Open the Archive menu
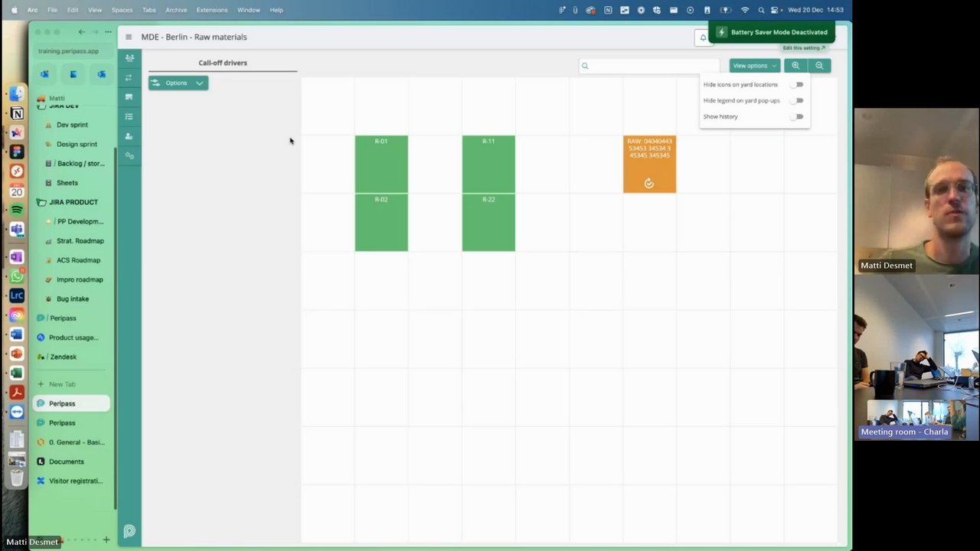The width and height of the screenshot is (980, 551). [x=176, y=10]
